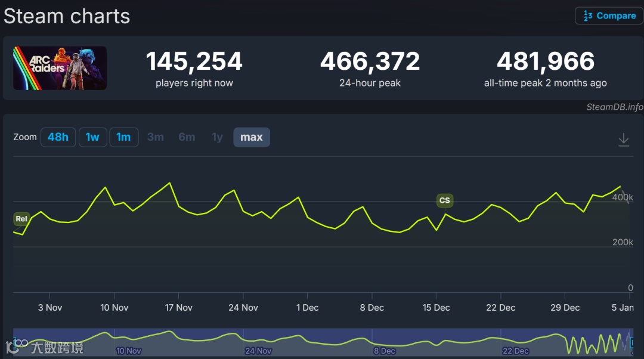Image resolution: width=644 pixels, height=359 pixels.
Task: Click the 15 Dec axis label
Action: click(436, 308)
